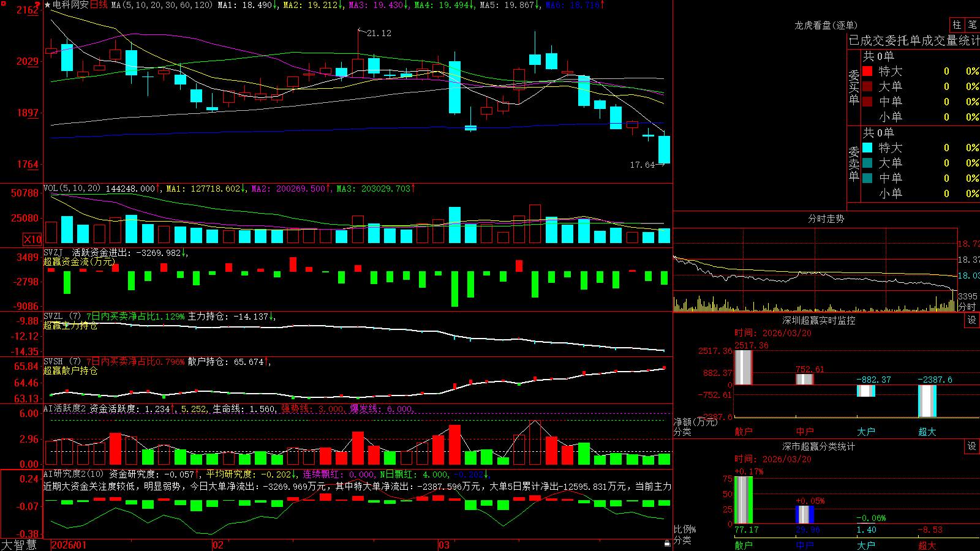The height and width of the screenshot is (551, 980).
Task: Click the 中户 ratio bar labeled +0.05%
Action: [805, 515]
